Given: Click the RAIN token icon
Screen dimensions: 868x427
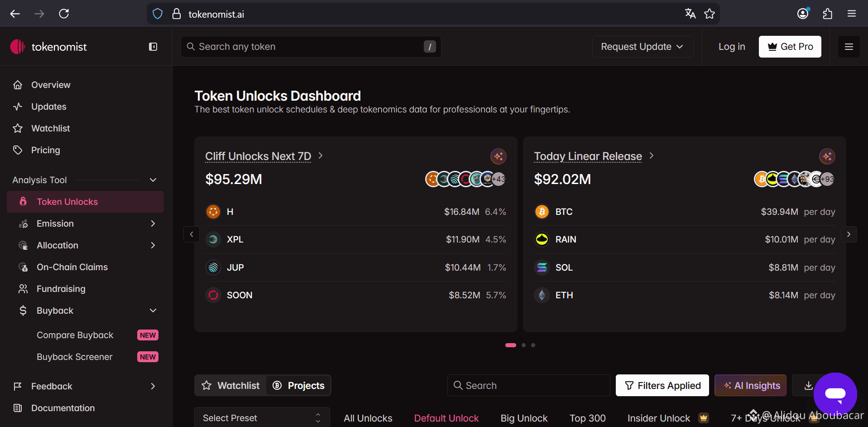Looking at the screenshot, I should pyautogui.click(x=542, y=239).
